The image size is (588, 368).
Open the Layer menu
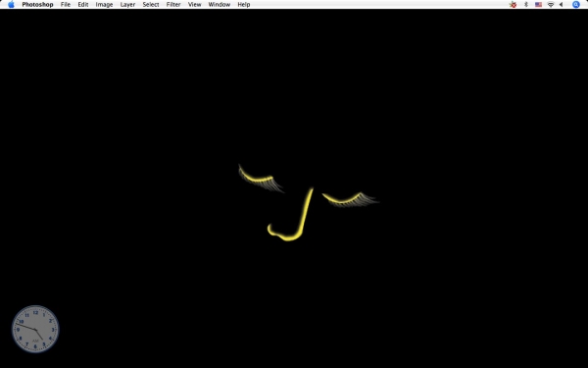[127, 5]
